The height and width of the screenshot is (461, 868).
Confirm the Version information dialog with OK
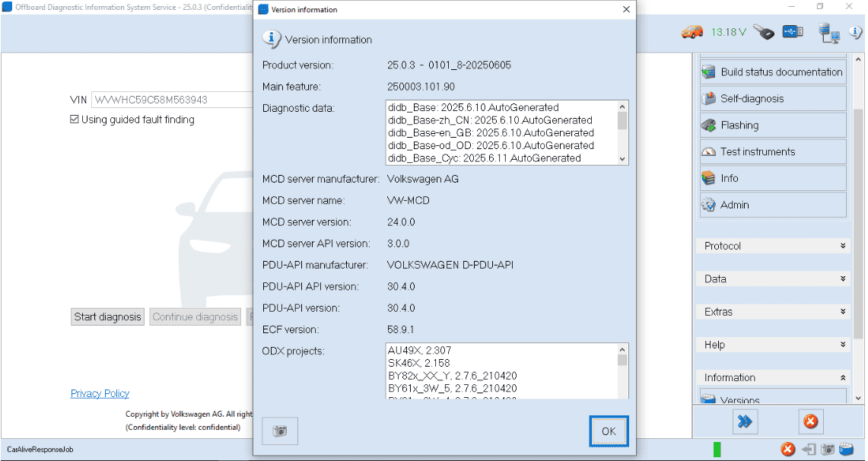608,431
